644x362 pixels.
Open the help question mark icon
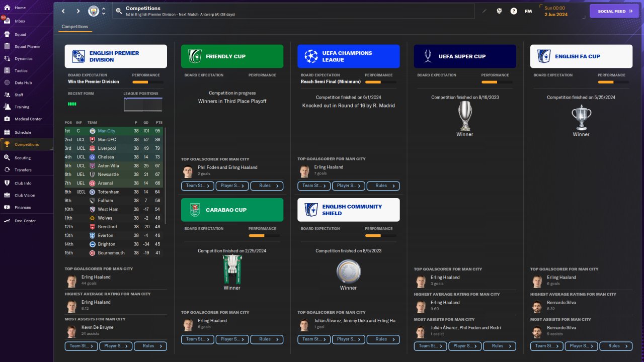(x=514, y=11)
